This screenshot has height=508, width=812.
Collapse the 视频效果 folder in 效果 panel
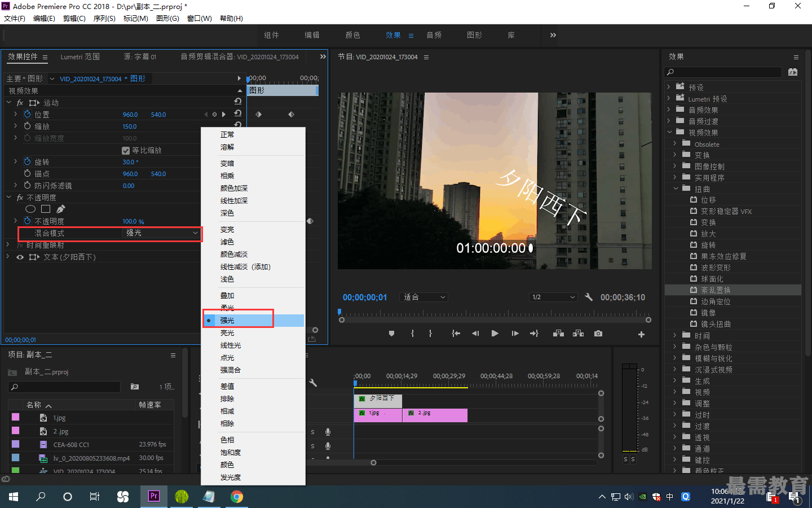(669, 132)
